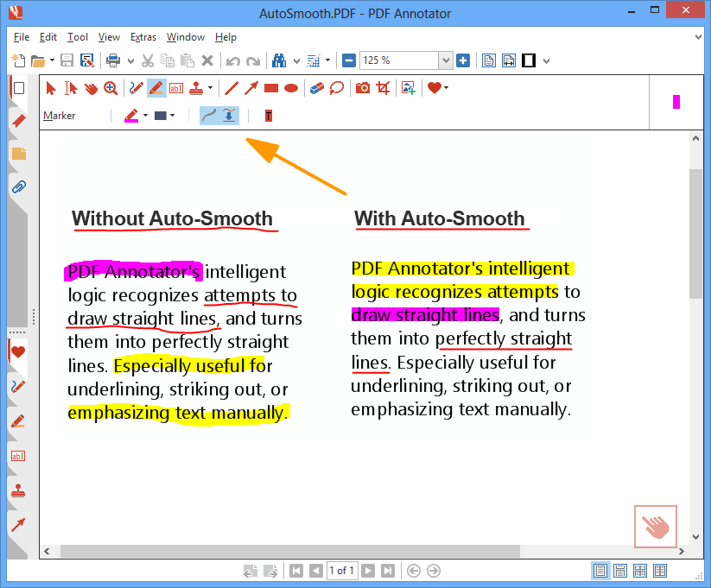The image size is (711, 588).
Task: Select the Text Box tool
Action: (x=176, y=87)
